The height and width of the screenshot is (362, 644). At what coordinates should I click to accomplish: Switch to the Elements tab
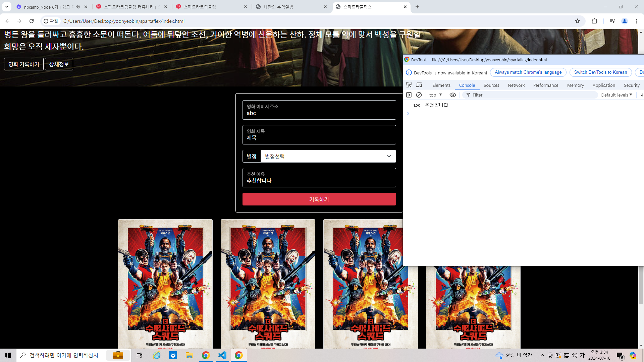[441, 85]
